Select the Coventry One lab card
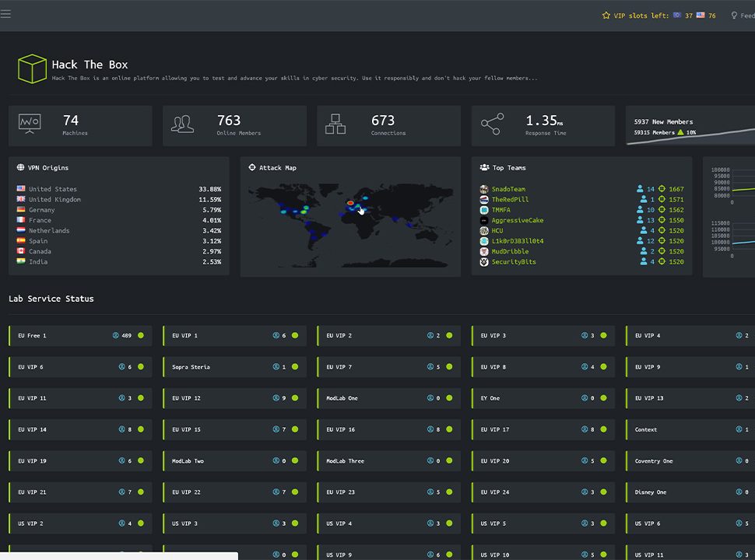755x560 pixels. pyautogui.click(x=690, y=461)
